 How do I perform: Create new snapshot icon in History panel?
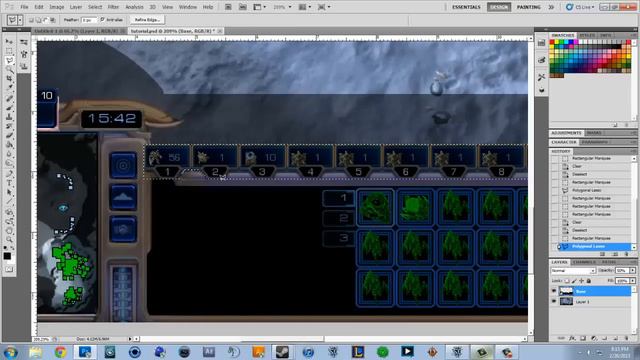(616, 254)
